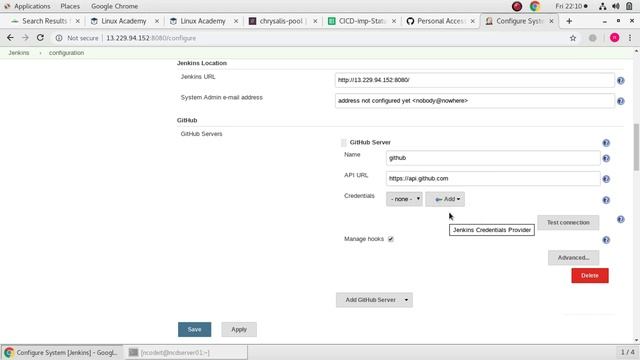Open help for the Name field
The height and width of the screenshot is (360, 640).
606,158
